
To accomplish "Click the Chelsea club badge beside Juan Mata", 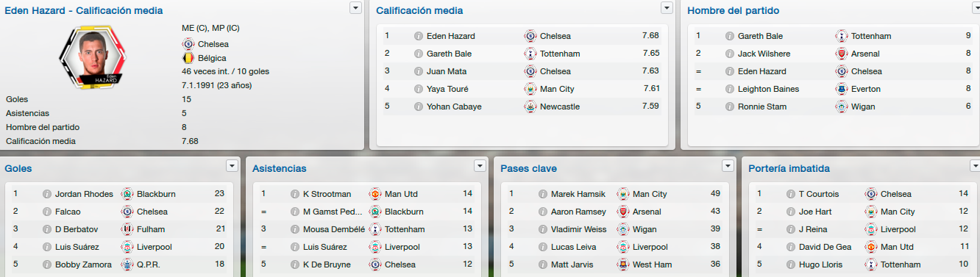I will pyautogui.click(x=530, y=71).
